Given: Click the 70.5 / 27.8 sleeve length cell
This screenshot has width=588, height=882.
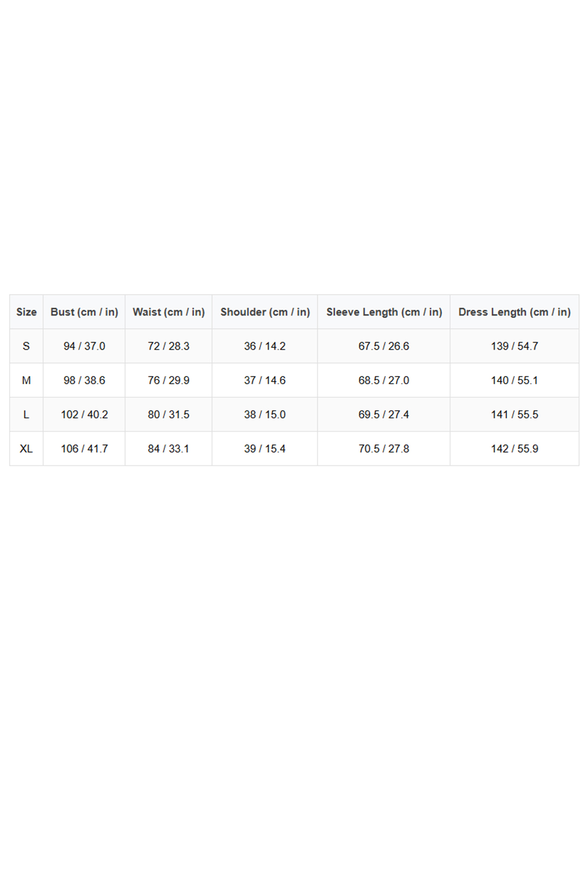Looking at the screenshot, I should point(384,449).
